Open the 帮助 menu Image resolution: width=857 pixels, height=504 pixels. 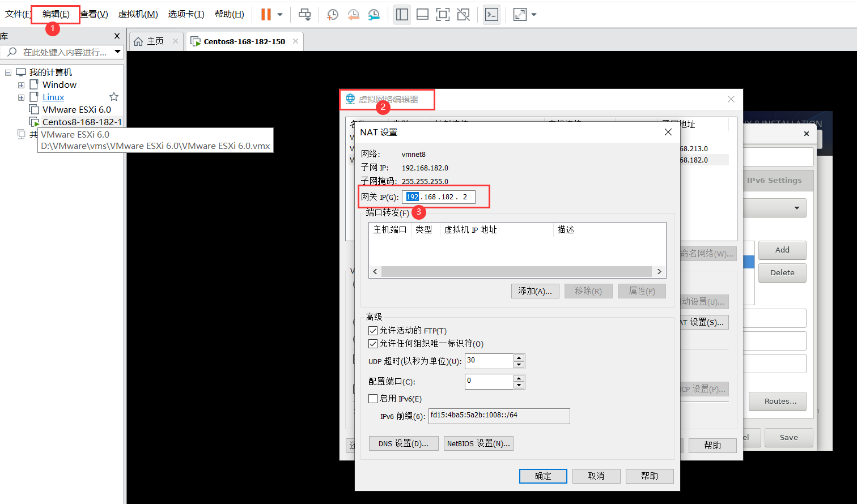click(x=229, y=14)
